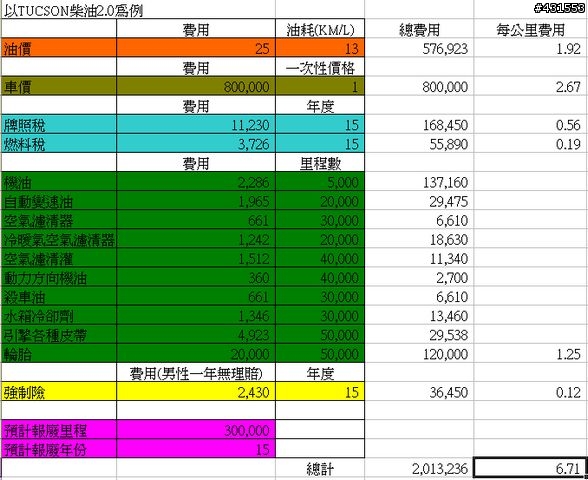Select the power steering cost 360

click(196, 278)
